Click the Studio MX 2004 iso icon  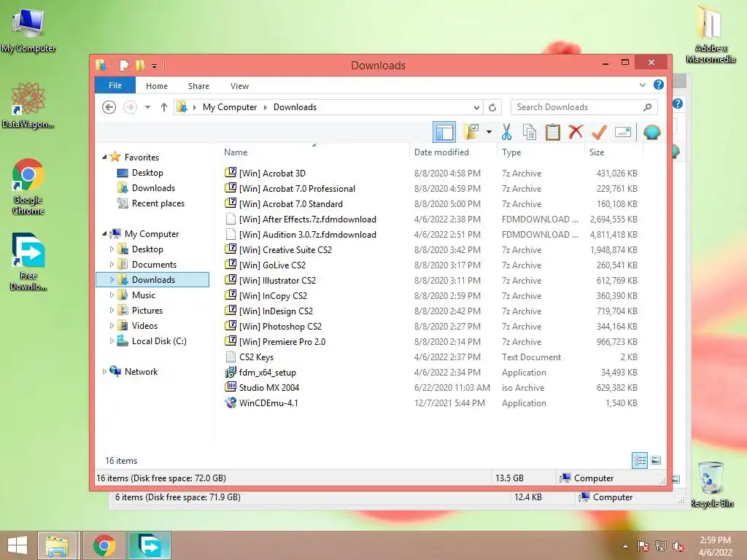[x=231, y=387]
